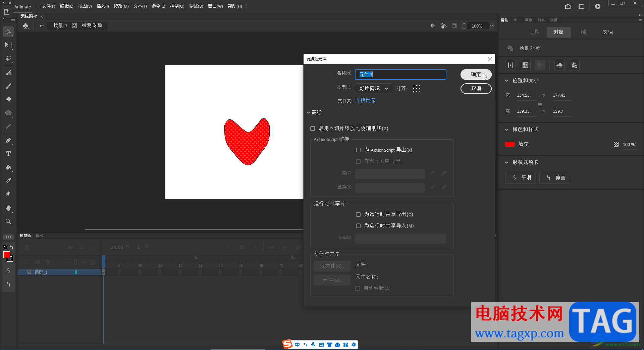Select the Eraser tool
The height and width of the screenshot is (350, 644).
tap(8, 99)
